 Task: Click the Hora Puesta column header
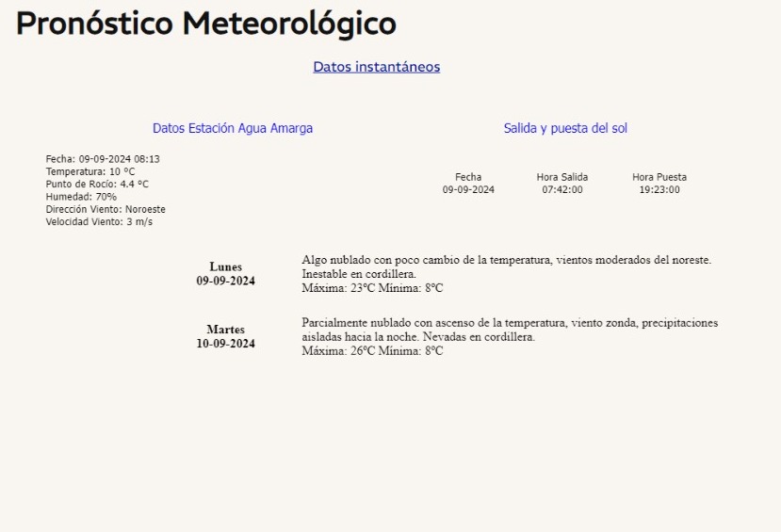click(x=659, y=177)
